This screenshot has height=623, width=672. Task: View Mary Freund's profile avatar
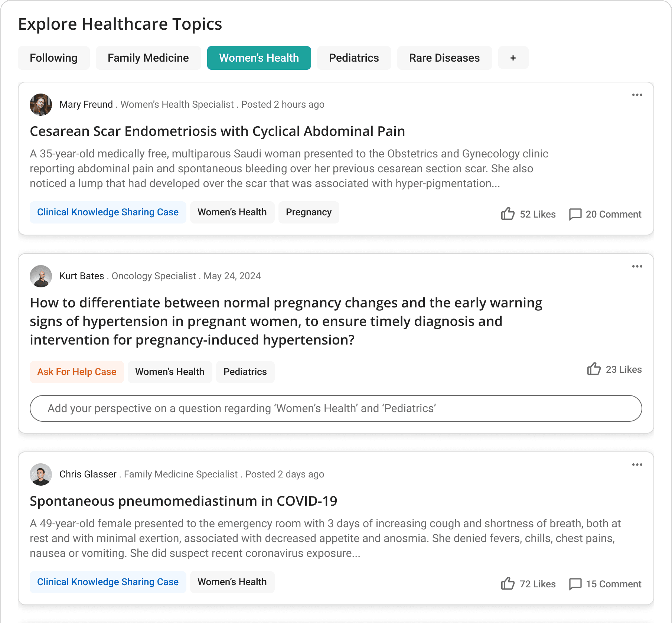point(41,105)
